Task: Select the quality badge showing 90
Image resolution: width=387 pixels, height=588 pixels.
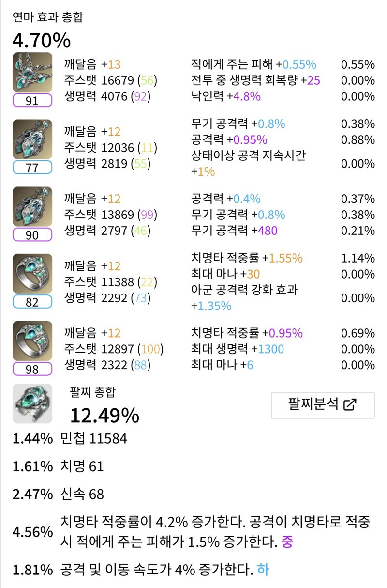Action: 32,234
